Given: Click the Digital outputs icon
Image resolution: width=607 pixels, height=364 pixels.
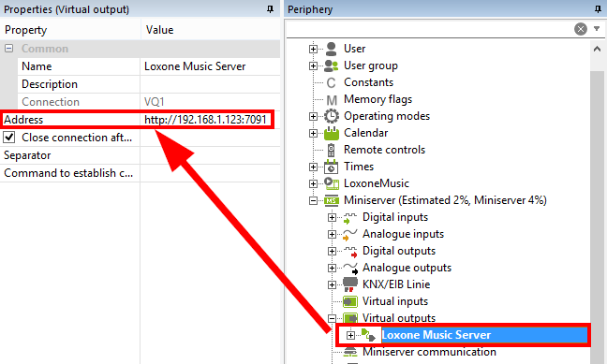Looking at the screenshot, I should 350,252.
